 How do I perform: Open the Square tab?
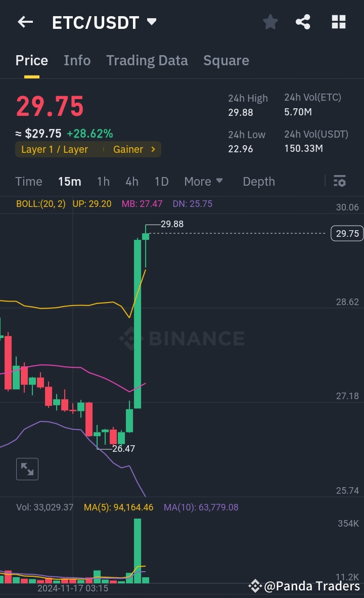click(x=226, y=60)
